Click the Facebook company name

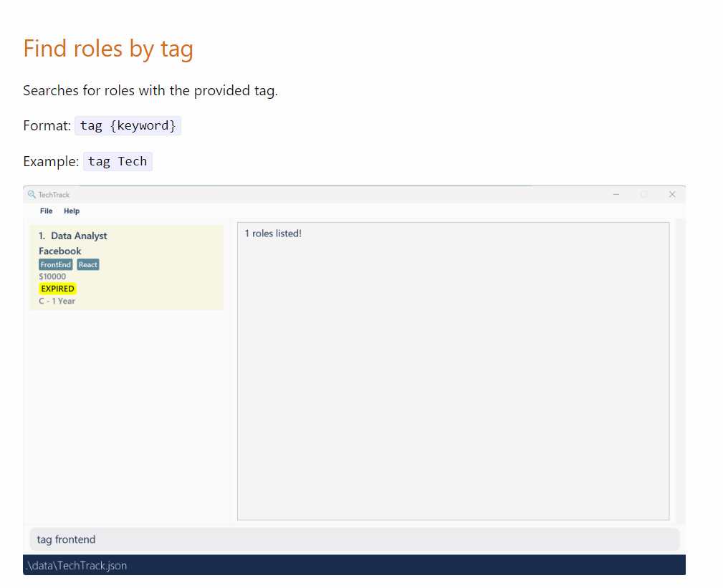click(60, 251)
